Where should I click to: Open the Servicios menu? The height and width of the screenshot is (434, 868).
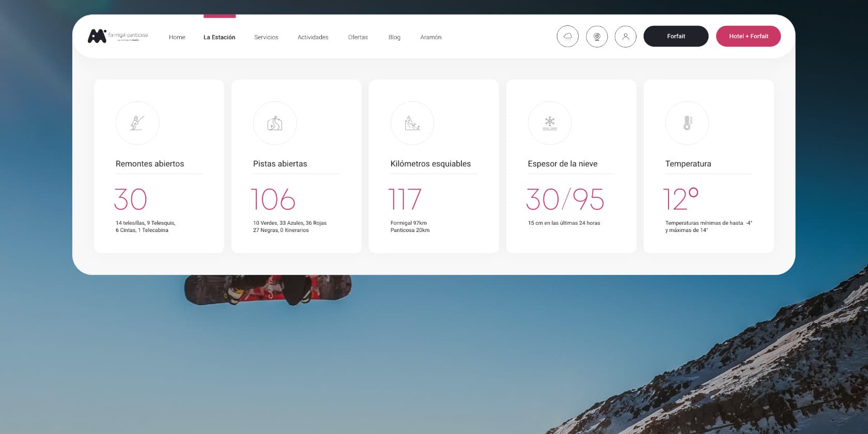coord(266,37)
